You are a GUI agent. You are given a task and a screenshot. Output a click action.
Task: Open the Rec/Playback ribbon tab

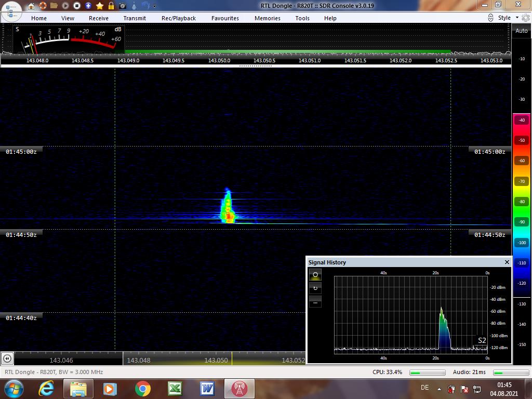179,18
